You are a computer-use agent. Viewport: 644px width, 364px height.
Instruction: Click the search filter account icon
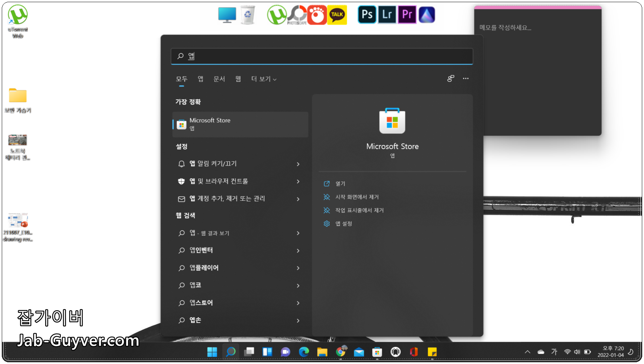[450, 78]
